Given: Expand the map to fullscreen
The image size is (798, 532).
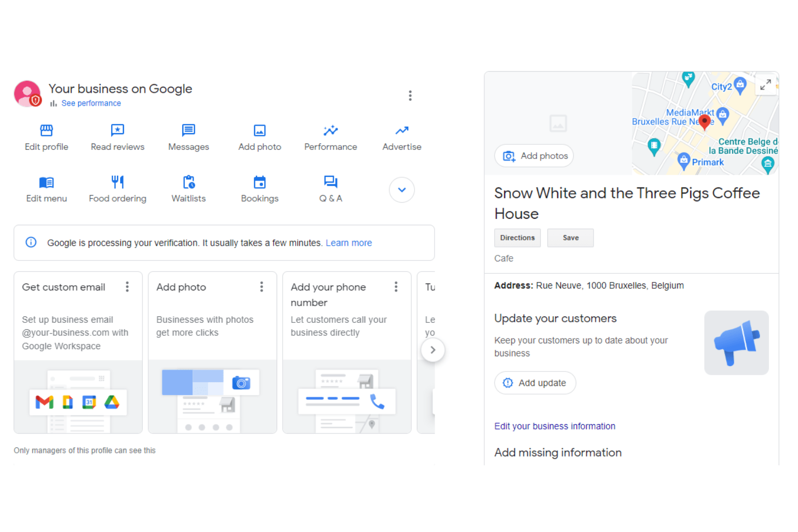Looking at the screenshot, I should pyautogui.click(x=766, y=85).
